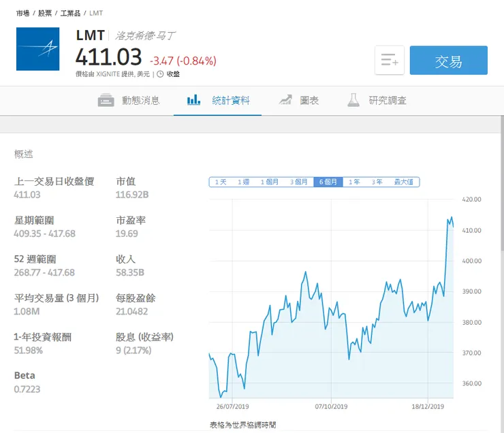
Task: Go to 工業品 in the breadcrumb
Action: coord(70,13)
